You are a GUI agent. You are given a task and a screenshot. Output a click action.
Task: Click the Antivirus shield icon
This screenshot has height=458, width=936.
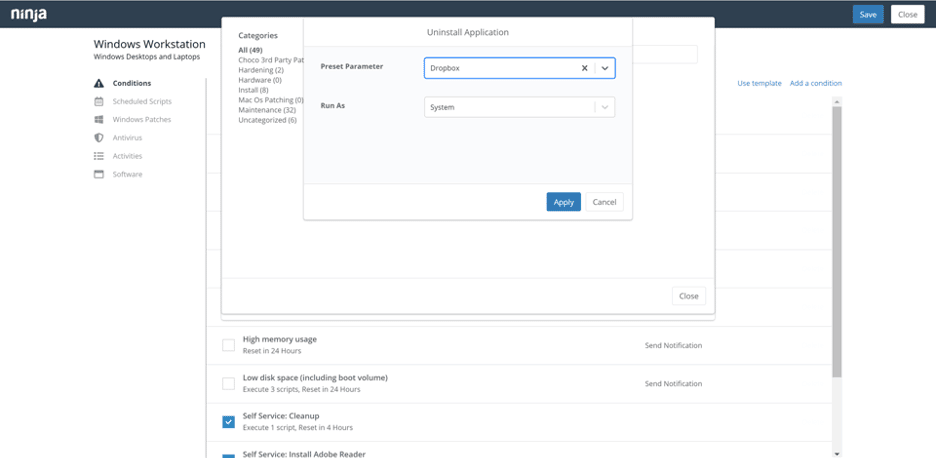(99, 137)
